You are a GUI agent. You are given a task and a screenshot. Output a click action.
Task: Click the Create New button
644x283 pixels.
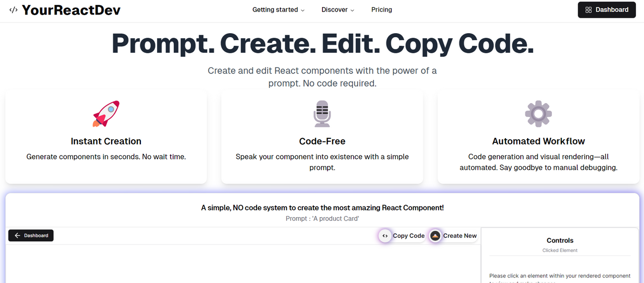(x=453, y=236)
